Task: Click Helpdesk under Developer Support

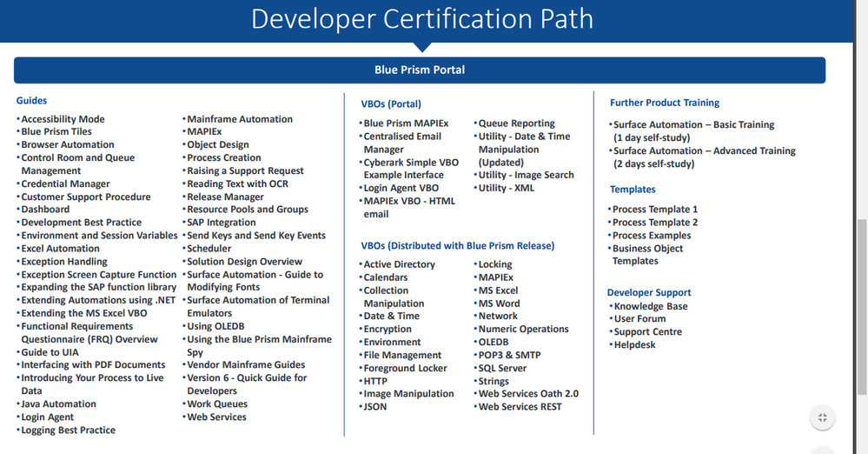Action: point(634,344)
